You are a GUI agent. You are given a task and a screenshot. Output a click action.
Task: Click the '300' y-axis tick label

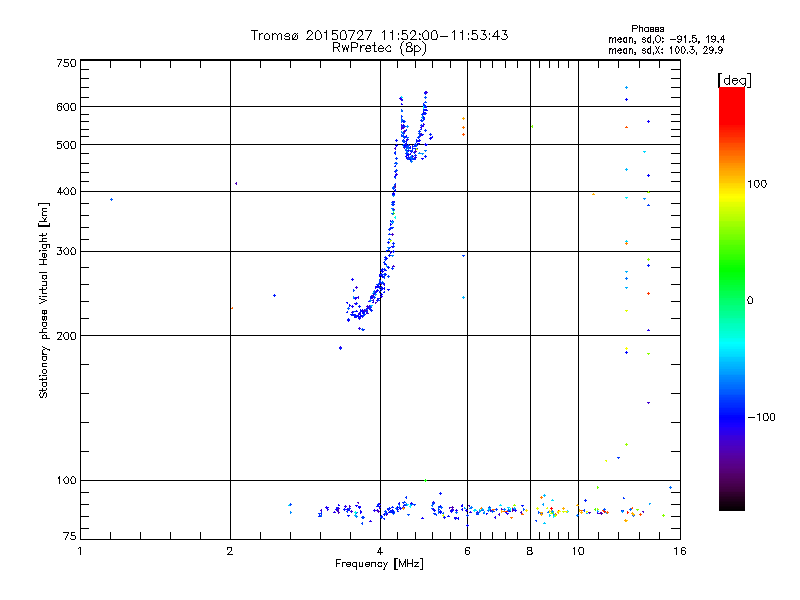coord(66,252)
